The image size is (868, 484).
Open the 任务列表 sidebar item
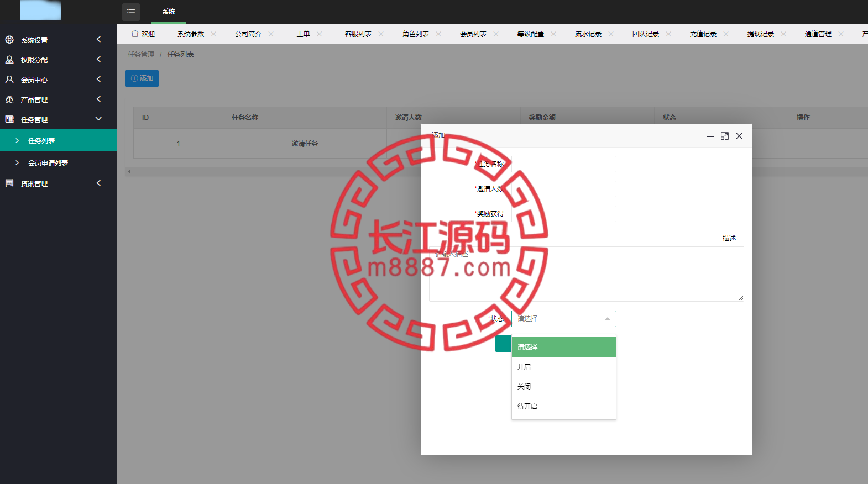(x=58, y=140)
